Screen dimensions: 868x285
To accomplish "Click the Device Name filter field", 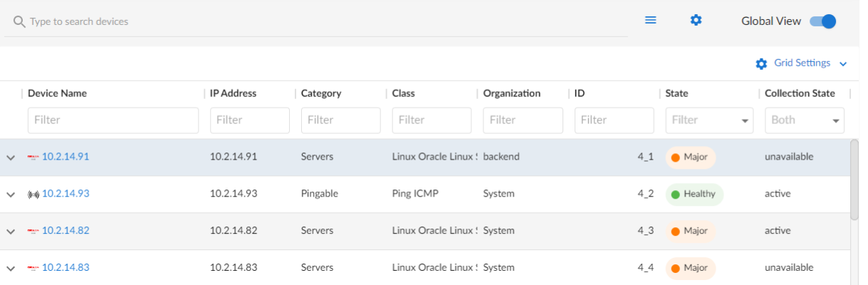I will pos(113,120).
